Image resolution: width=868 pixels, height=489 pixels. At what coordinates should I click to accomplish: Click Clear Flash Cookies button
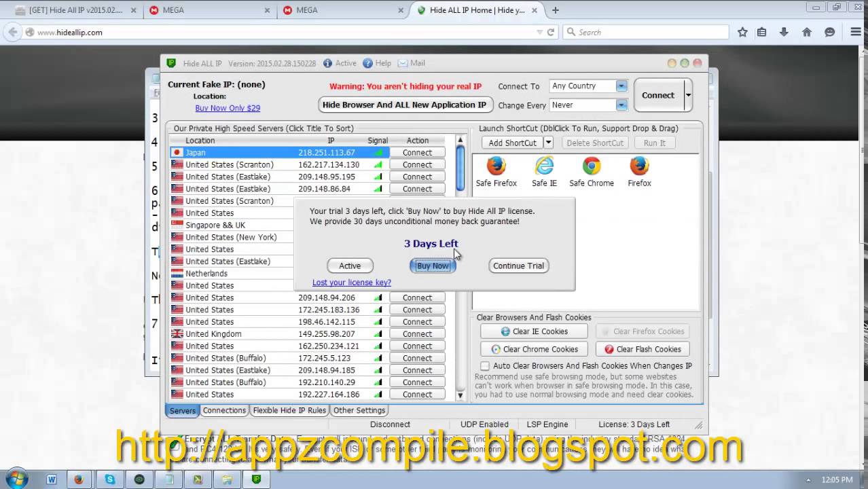click(643, 349)
